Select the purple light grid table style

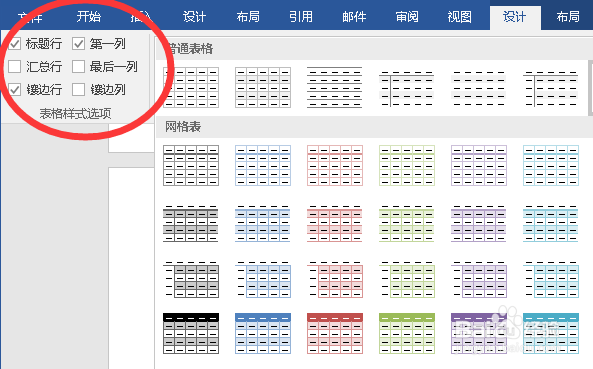tap(478, 165)
